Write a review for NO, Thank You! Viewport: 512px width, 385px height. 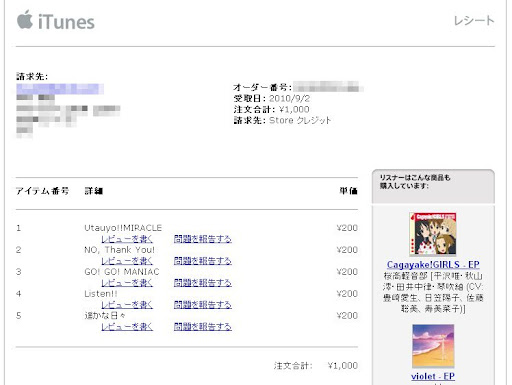(127, 261)
